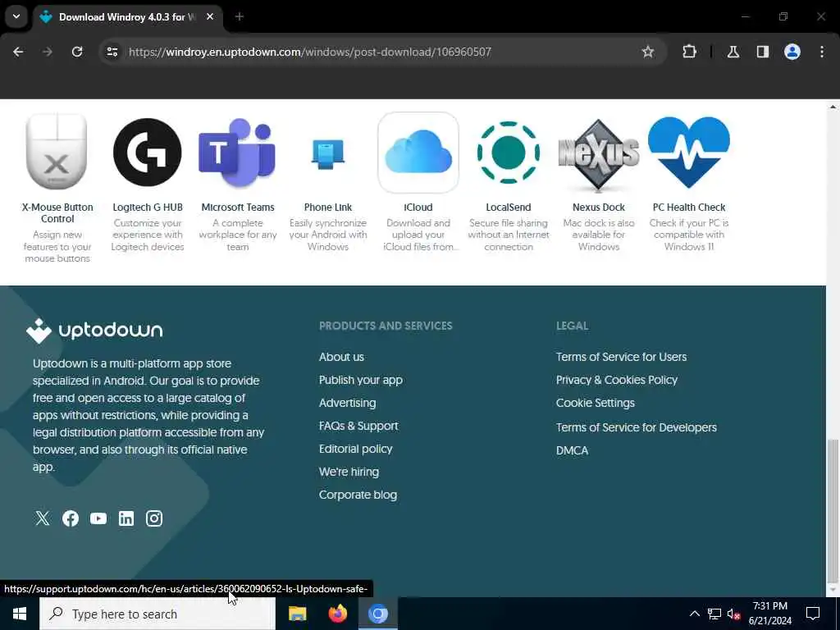The width and height of the screenshot is (840, 630).
Task: Open the Cookie Settings link
Action: [x=596, y=403]
